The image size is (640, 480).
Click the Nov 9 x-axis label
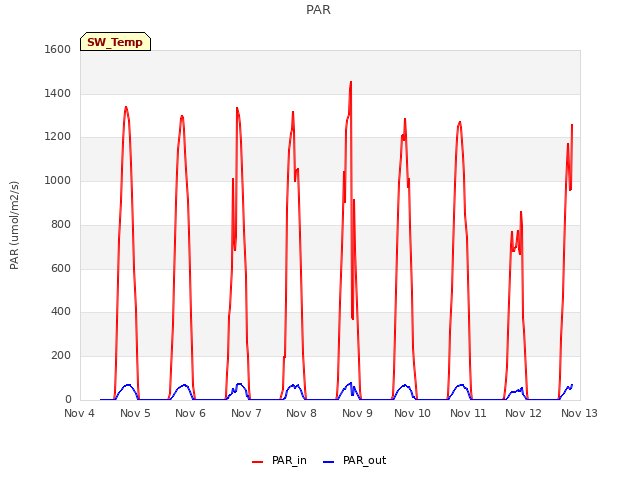[x=357, y=413]
